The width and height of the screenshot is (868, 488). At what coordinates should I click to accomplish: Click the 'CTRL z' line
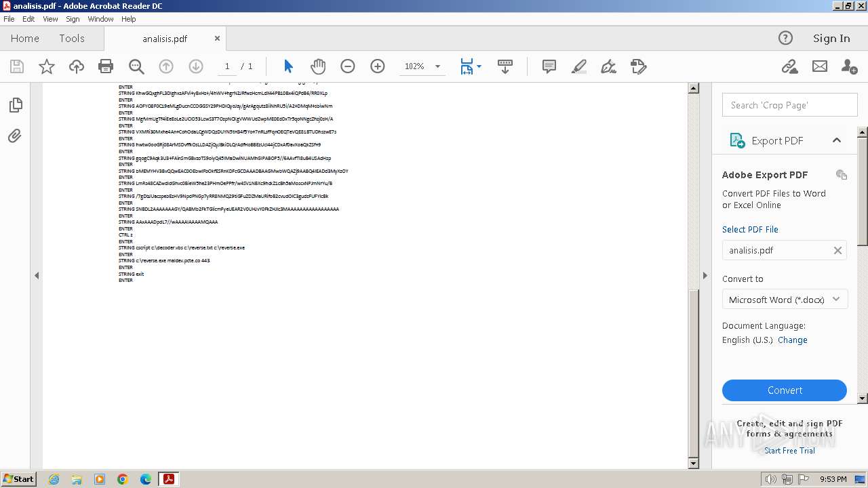125,235
